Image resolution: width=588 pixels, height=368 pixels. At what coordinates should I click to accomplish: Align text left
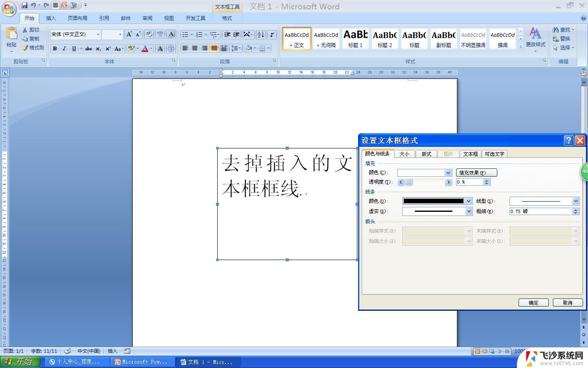[185, 48]
